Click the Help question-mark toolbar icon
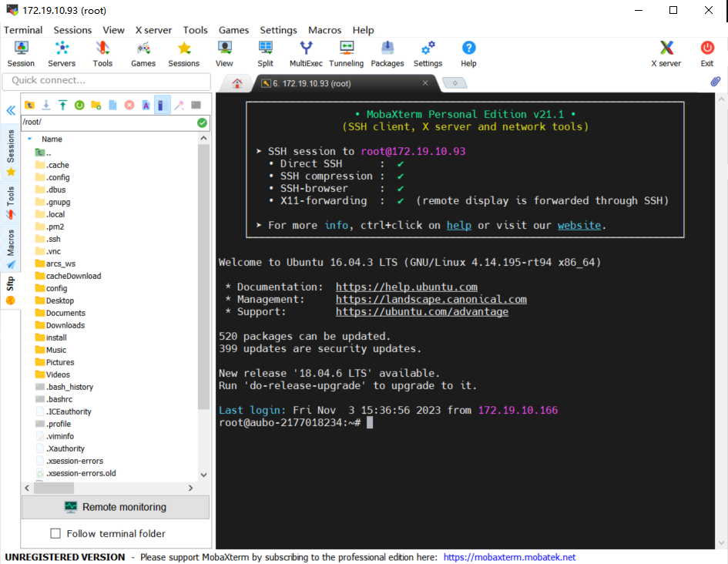The height and width of the screenshot is (564, 728). 468,54
